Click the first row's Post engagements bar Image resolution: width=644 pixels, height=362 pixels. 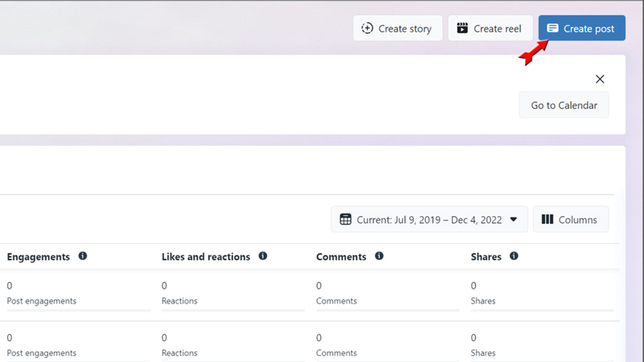pos(78,310)
